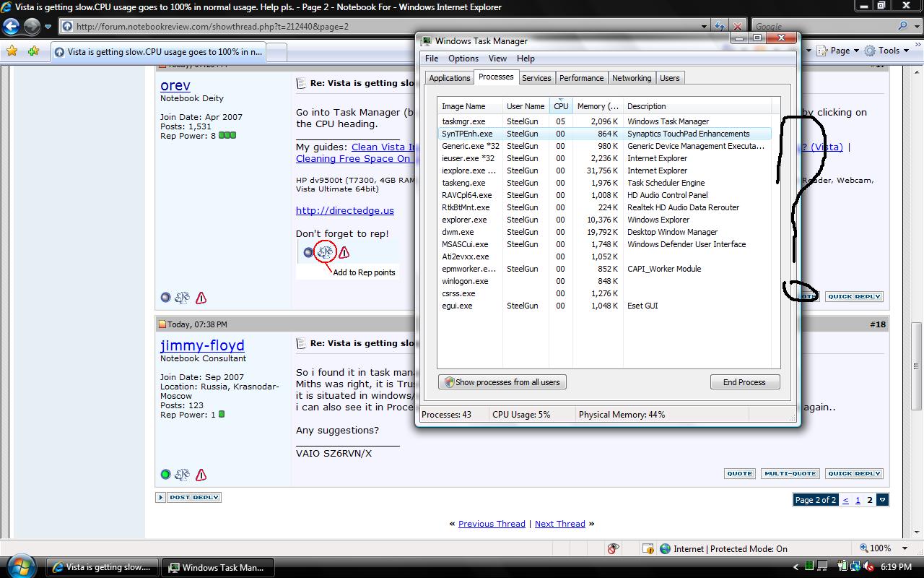Image resolution: width=924 pixels, height=578 pixels.
Task: Open orev's username profile link
Action: click(175, 85)
